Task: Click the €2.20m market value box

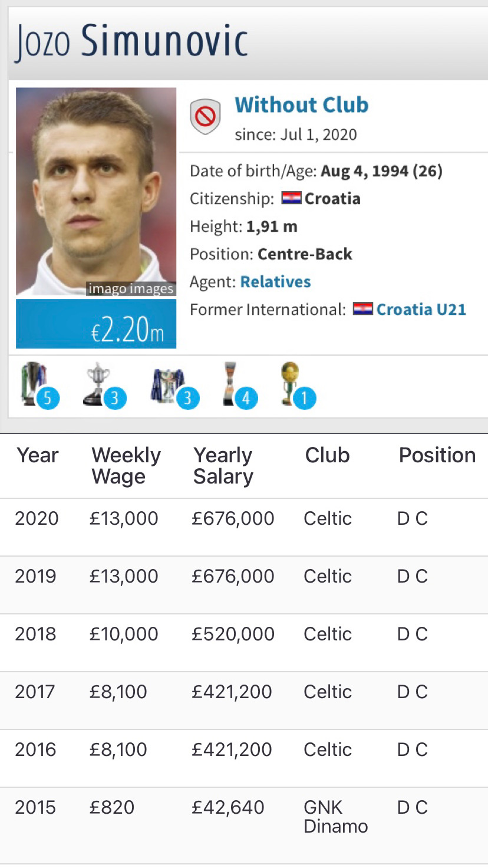Action: (96, 324)
